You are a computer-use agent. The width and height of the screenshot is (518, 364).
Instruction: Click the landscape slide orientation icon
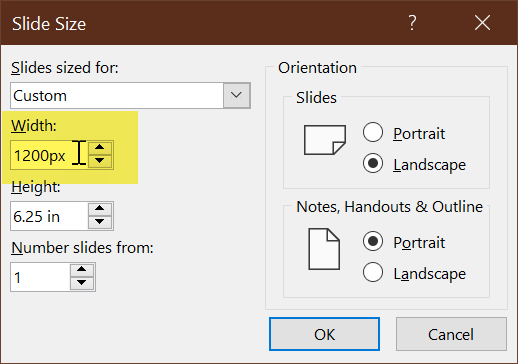click(x=325, y=140)
